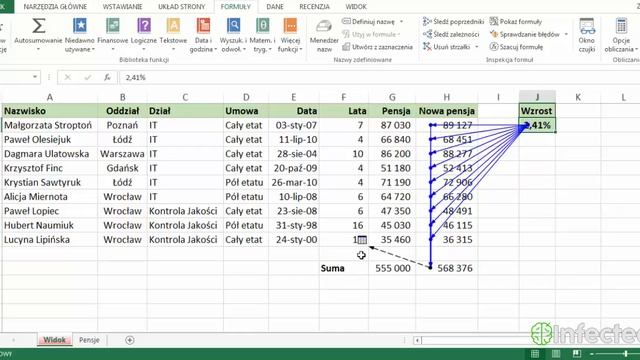
Task: Select the Suma label cell
Action: coord(344,268)
